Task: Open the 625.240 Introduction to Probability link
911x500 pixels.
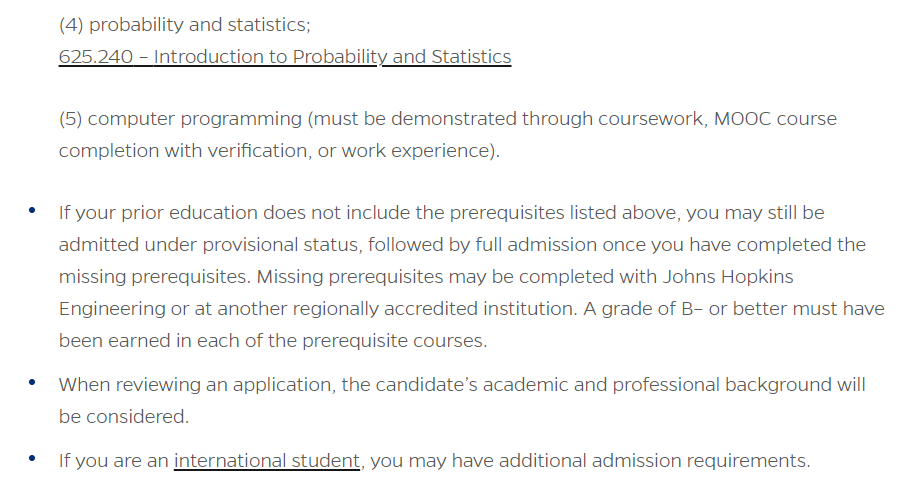Action: click(x=285, y=57)
